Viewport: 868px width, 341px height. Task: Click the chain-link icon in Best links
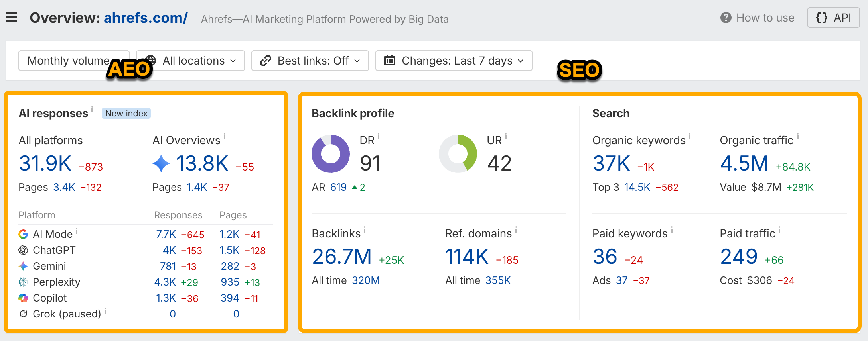266,61
